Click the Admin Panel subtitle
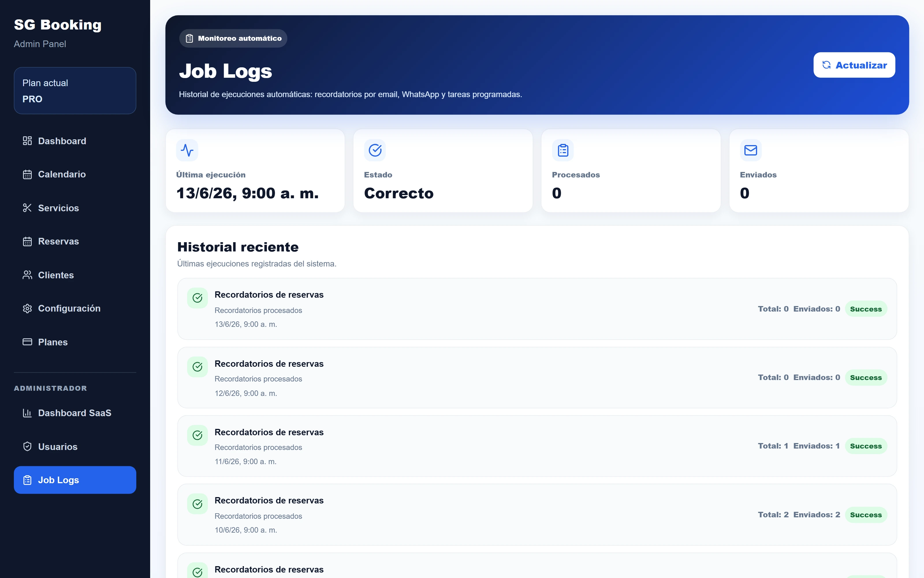Image resolution: width=924 pixels, height=578 pixels. [40, 44]
